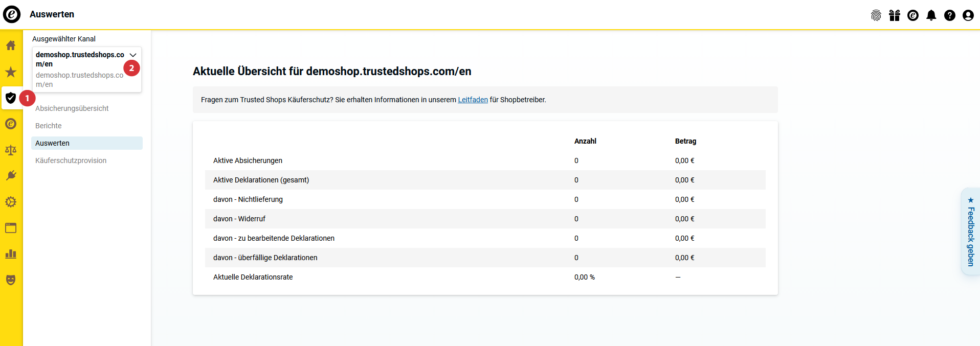Image resolution: width=980 pixels, height=346 pixels.
Task: Click the Aktive Deklarationen (gesamt) row
Action: coord(485,180)
